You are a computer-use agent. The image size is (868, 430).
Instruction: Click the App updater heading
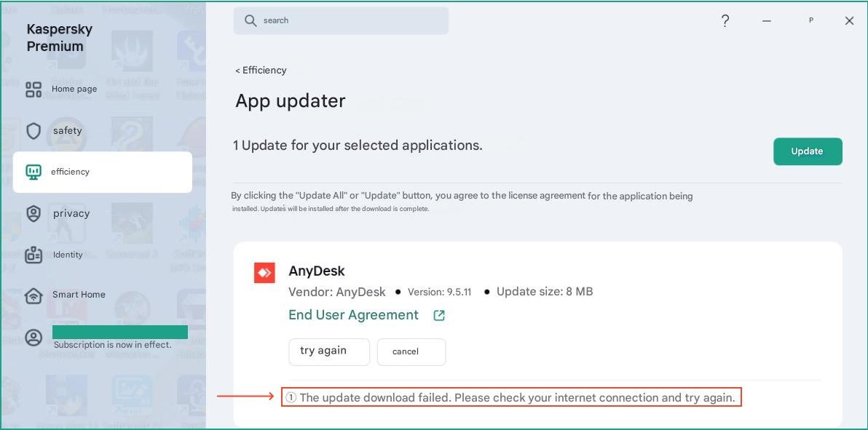click(290, 101)
